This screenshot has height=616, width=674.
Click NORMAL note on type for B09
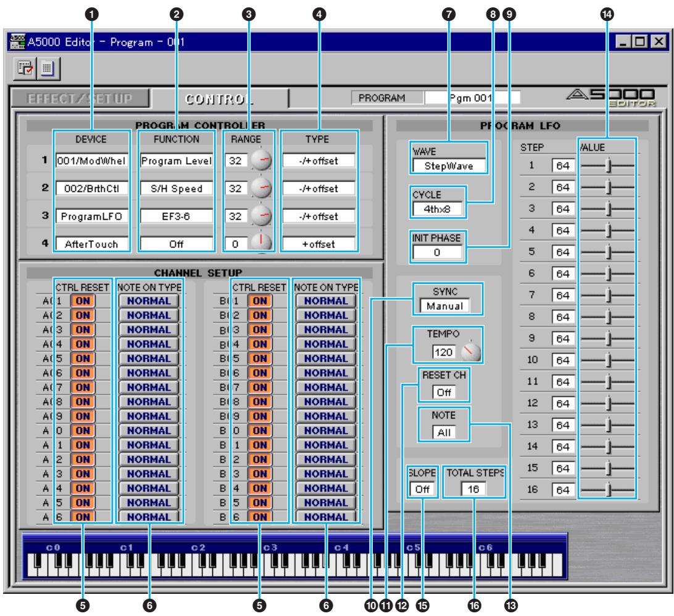pyautogui.click(x=326, y=416)
